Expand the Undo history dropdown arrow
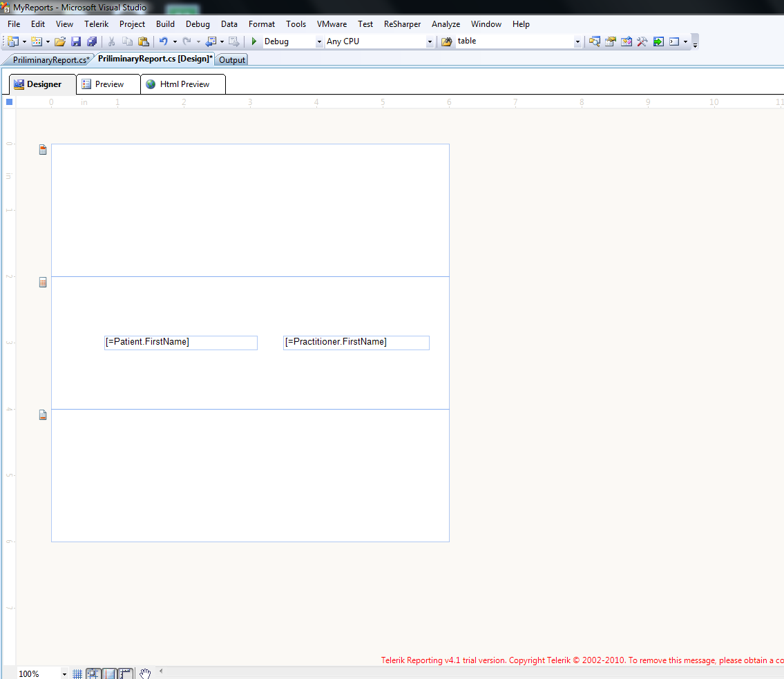This screenshot has height=679, width=784. point(175,42)
